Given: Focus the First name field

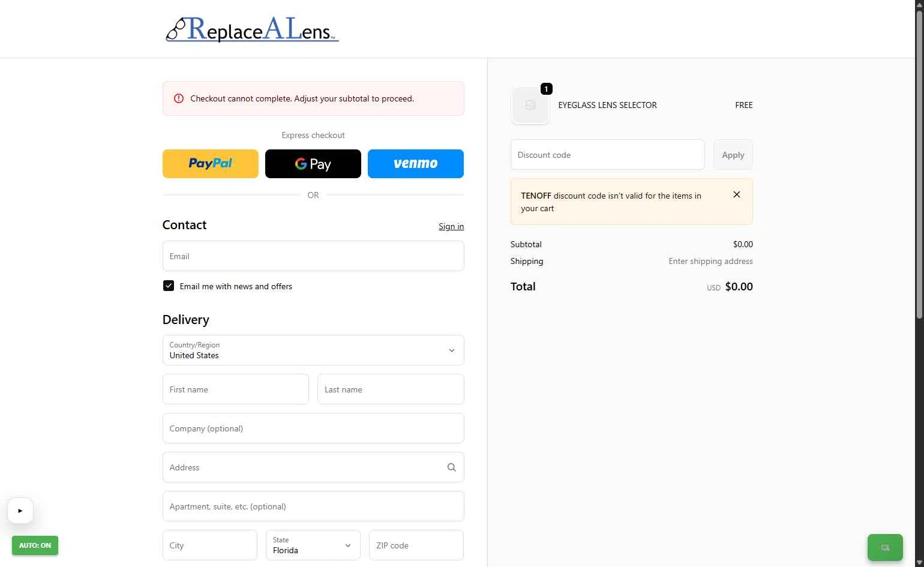Looking at the screenshot, I should pyautogui.click(x=236, y=389).
